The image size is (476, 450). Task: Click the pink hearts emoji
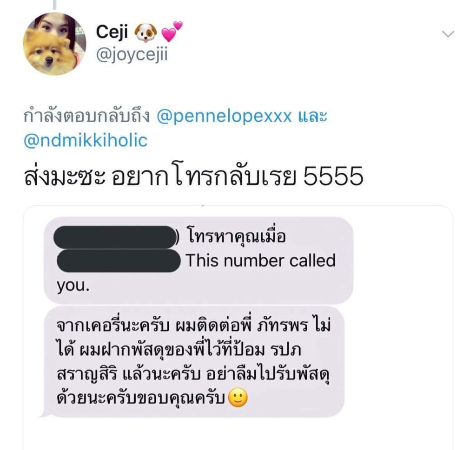172,31
